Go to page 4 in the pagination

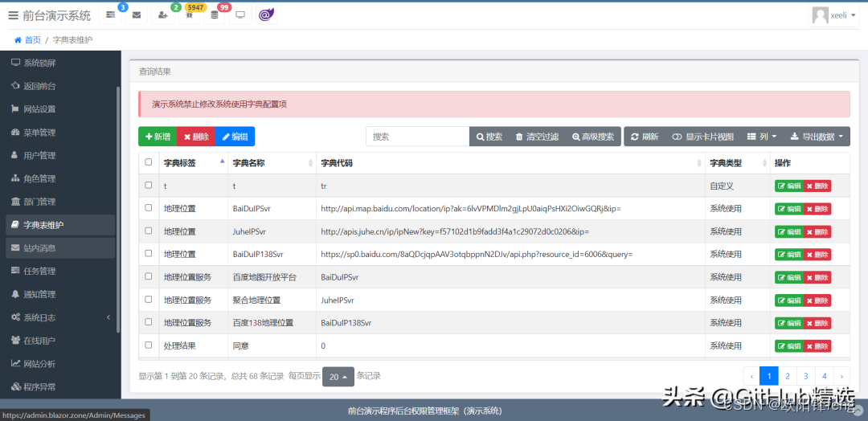(x=825, y=376)
